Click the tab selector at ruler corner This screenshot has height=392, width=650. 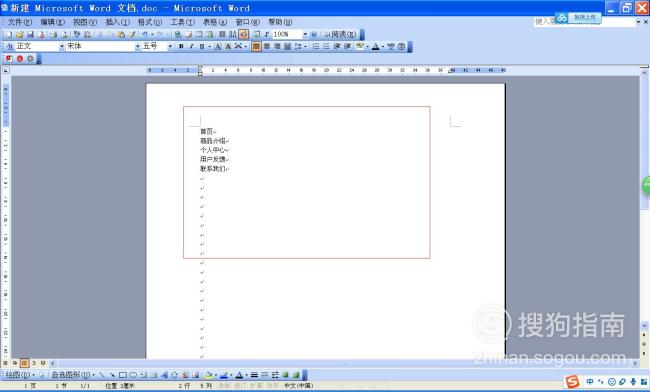coord(5,70)
